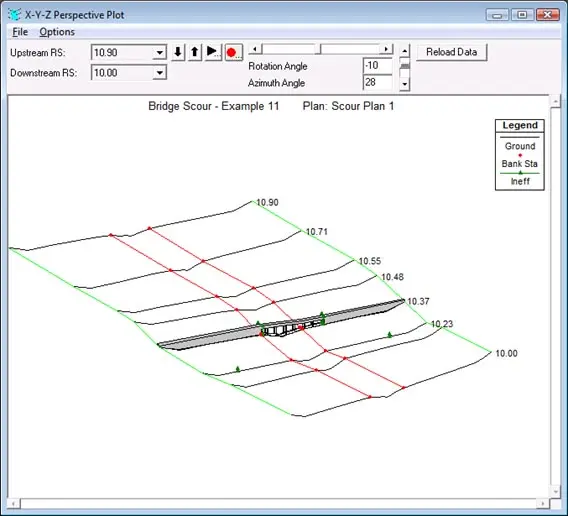The height and width of the screenshot is (516, 568).
Task: Start the animation play button
Action: coord(213,52)
